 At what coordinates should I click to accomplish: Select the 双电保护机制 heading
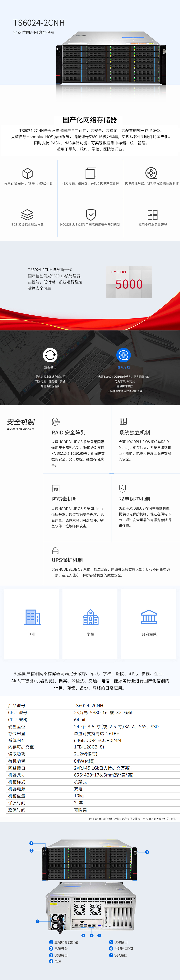click(x=135, y=499)
